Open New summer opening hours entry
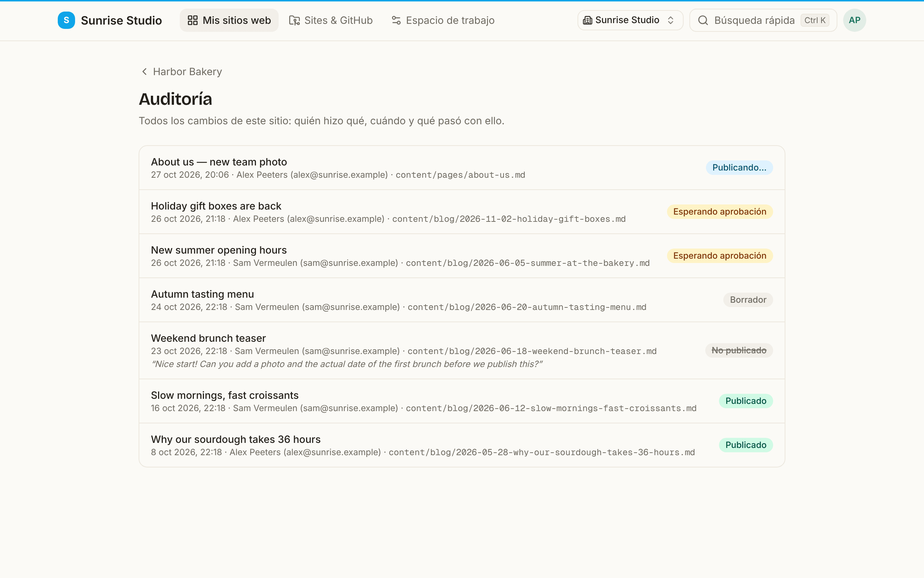924x578 pixels. (x=462, y=256)
